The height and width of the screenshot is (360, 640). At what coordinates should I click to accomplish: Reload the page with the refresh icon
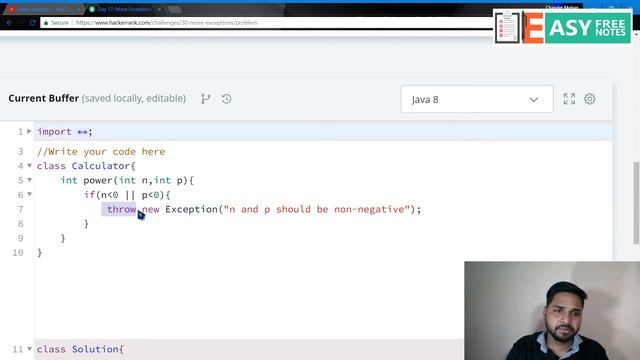[x=33, y=23]
